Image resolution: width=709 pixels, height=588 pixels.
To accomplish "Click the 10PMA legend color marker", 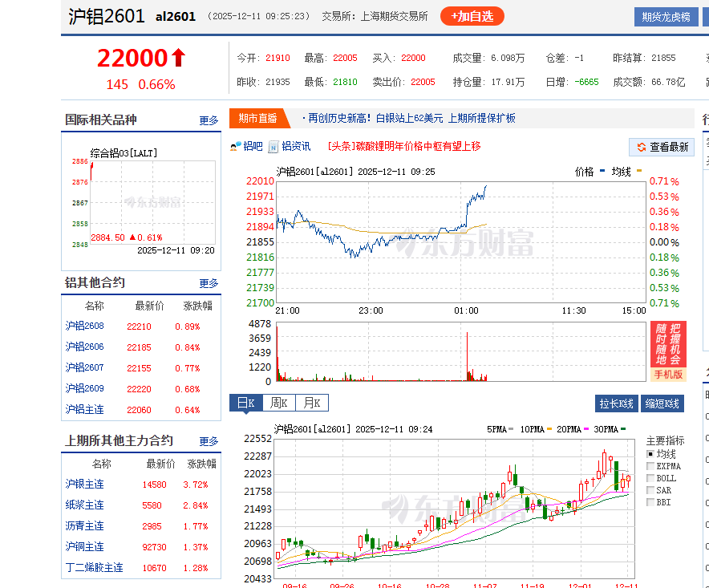I will point(549,429).
